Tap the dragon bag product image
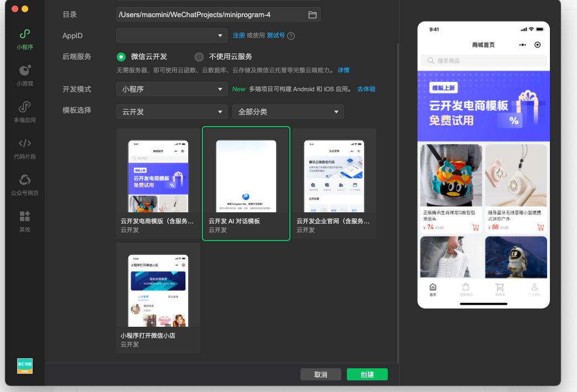Image resolution: width=577 pixels, height=392 pixels. click(x=451, y=175)
